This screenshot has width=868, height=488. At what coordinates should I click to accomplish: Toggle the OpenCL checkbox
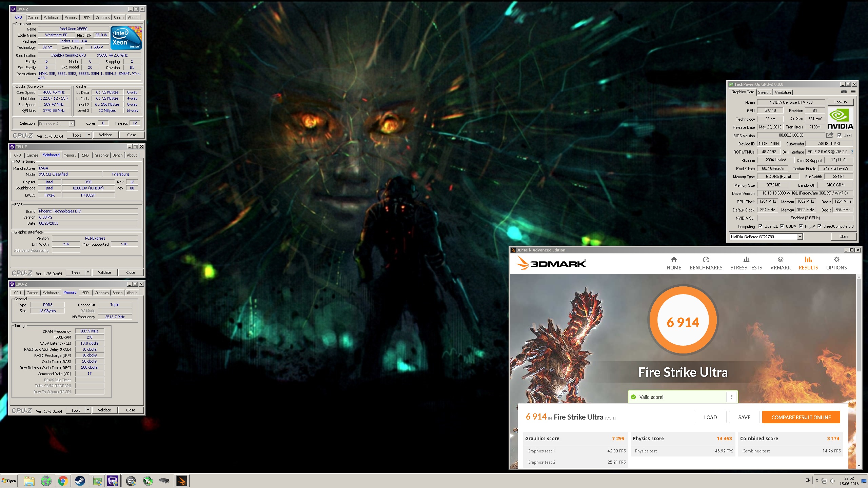click(x=761, y=226)
